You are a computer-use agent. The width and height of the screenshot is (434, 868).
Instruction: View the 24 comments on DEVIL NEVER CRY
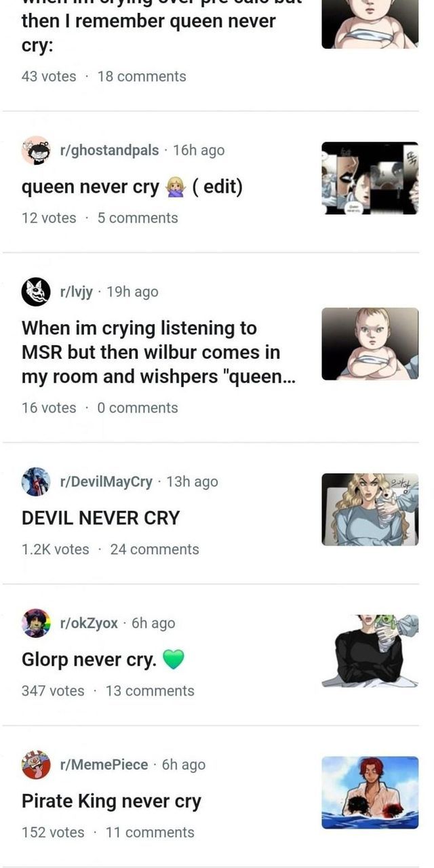click(x=155, y=549)
